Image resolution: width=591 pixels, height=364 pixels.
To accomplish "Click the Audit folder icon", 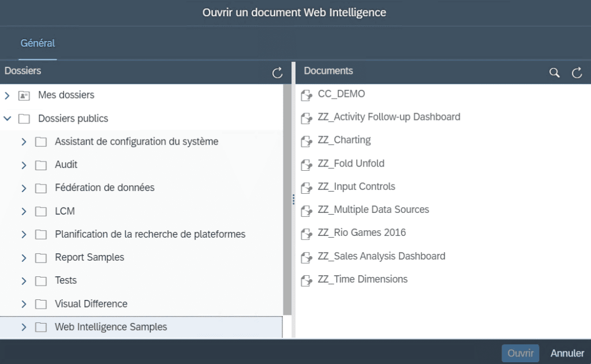I will [x=41, y=165].
